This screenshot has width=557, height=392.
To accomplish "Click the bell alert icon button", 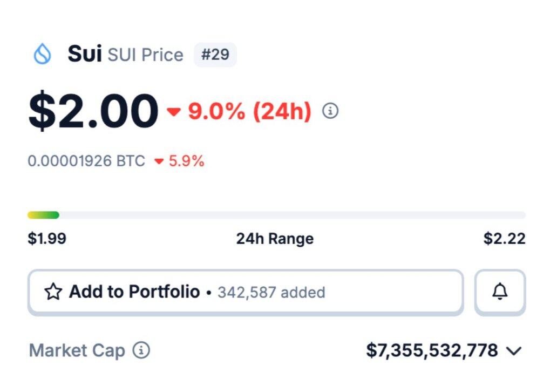I will click(x=500, y=292).
